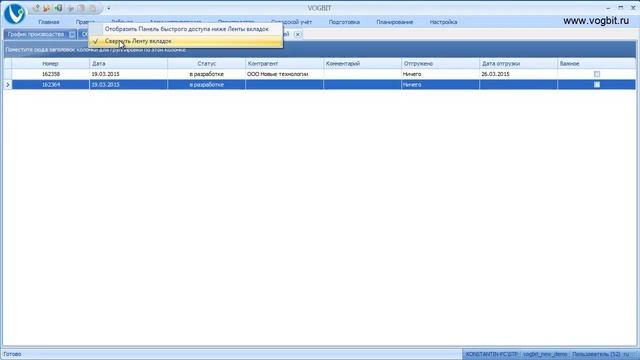
Task: Maximize the VOGBIT window
Action: coord(620,8)
